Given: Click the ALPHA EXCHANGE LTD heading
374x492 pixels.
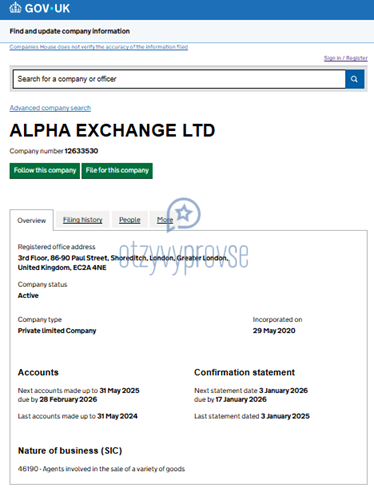Looking at the screenshot, I should pos(112,130).
